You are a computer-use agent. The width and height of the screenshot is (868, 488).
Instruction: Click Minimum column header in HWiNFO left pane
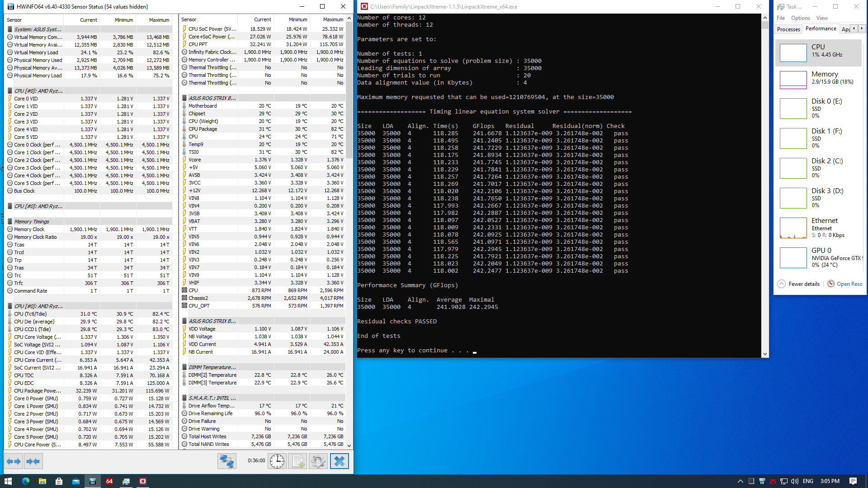[x=118, y=20]
